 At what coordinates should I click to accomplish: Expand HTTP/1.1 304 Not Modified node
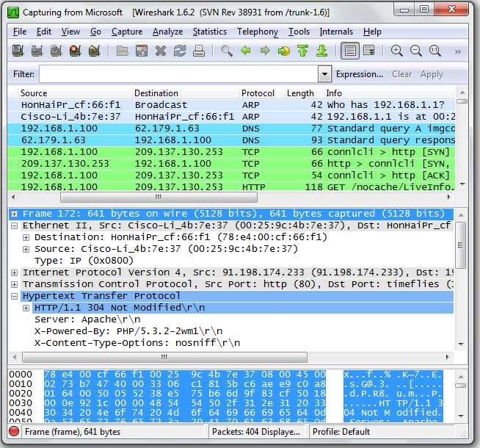[x=26, y=308]
